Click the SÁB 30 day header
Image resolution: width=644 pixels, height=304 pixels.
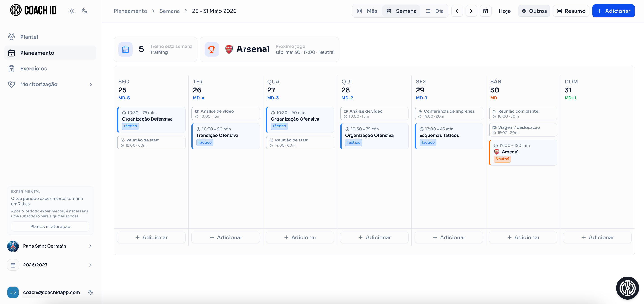tap(496, 89)
